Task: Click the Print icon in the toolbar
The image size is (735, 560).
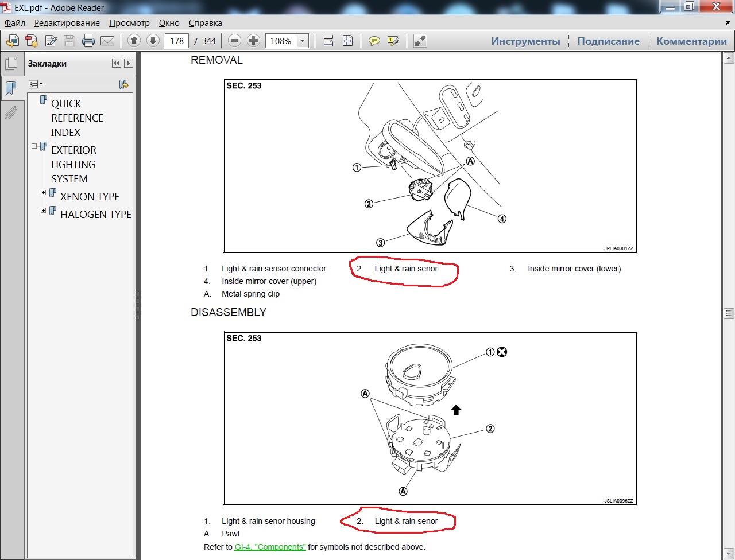Action: tap(88, 41)
